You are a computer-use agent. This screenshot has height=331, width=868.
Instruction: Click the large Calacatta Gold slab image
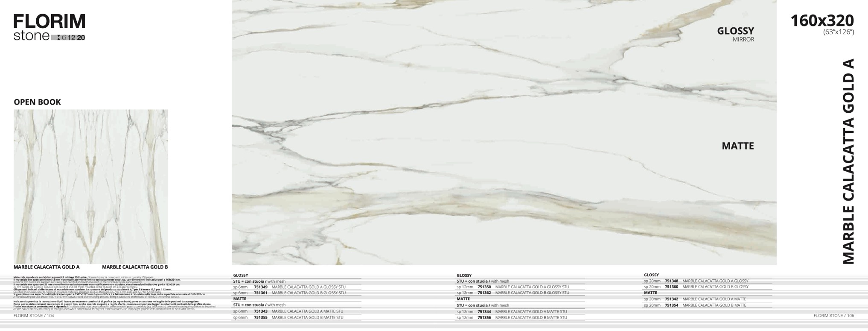click(504, 132)
